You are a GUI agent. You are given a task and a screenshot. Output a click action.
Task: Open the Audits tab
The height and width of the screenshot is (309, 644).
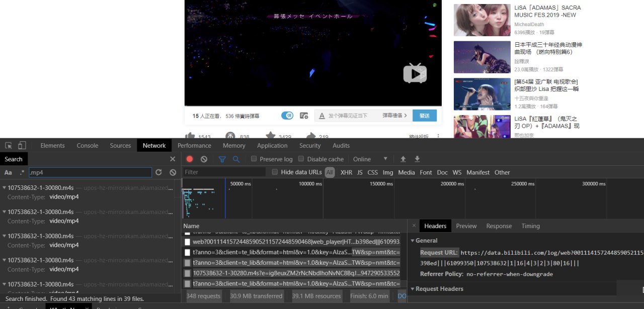[341, 146]
